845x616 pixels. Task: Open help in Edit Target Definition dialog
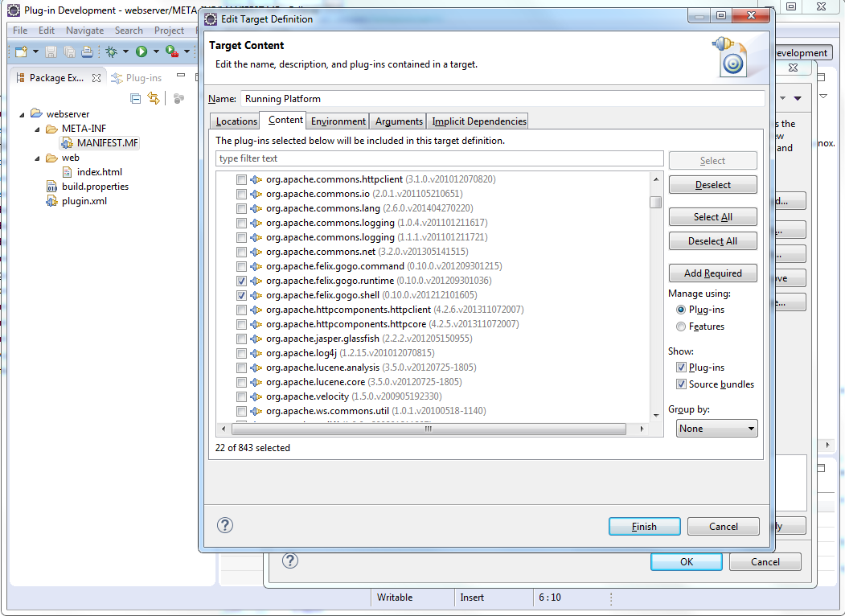pyautogui.click(x=225, y=525)
